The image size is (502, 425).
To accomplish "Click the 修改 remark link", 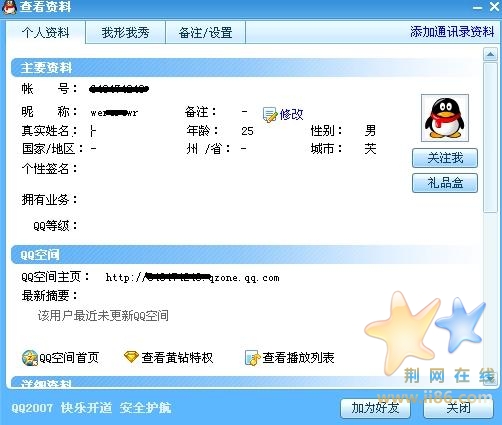I will pos(291,114).
